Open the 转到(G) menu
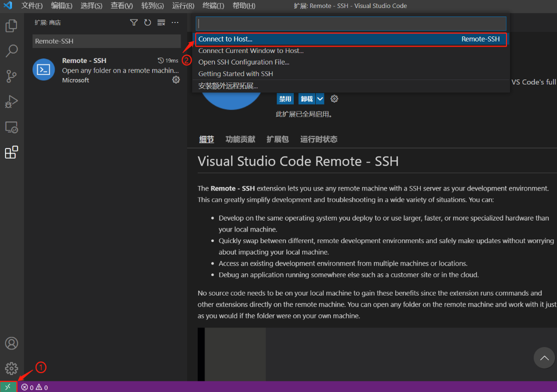 coord(153,5)
